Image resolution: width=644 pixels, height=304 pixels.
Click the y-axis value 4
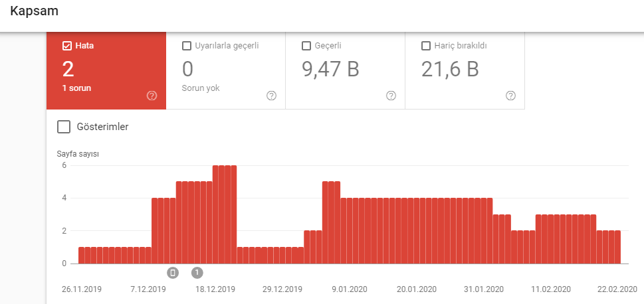tap(64, 198)
